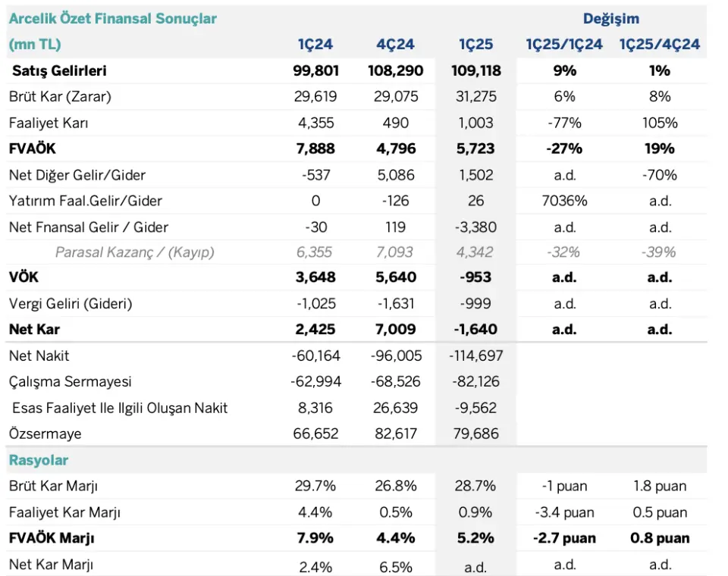The width and height of the screenshot is (728, 576).
Task: Click the 'Net Kar' row label
Action: tap(34, 329)
